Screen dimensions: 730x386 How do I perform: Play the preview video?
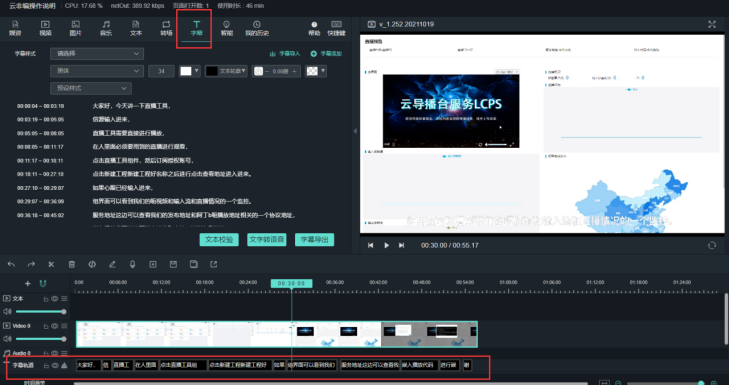386,245
